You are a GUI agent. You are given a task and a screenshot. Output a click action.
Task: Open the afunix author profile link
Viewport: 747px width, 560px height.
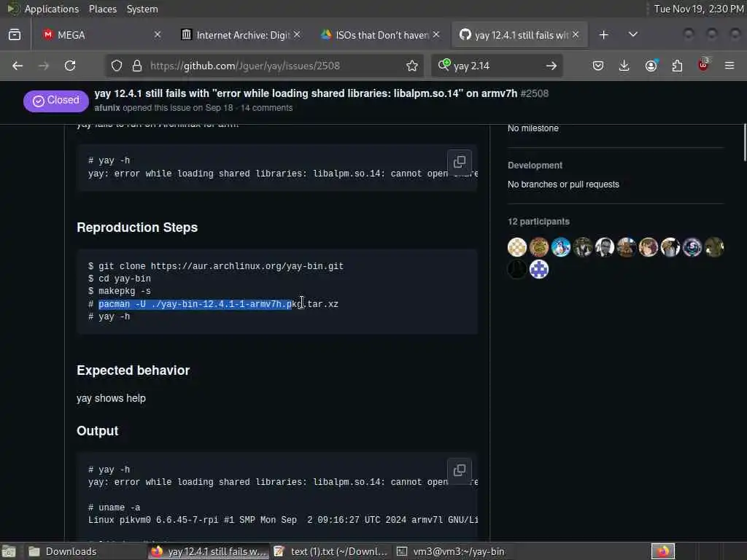(107, 108)
